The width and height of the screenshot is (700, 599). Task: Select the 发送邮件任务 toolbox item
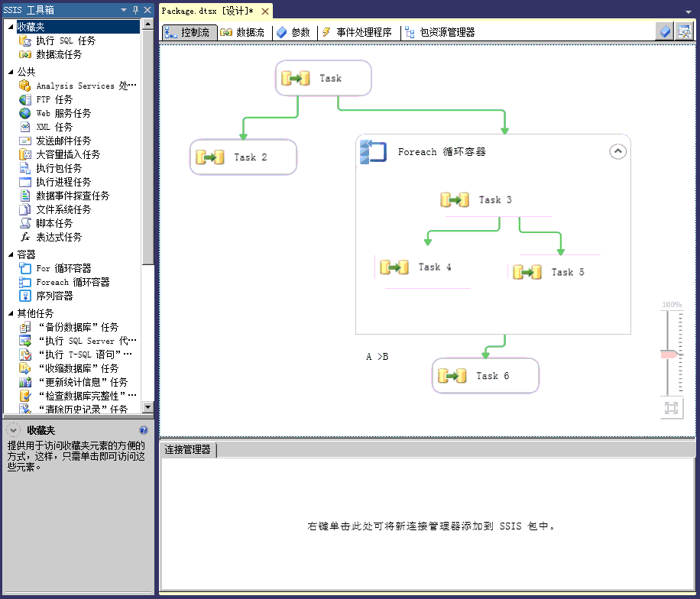tap(63, 141)
